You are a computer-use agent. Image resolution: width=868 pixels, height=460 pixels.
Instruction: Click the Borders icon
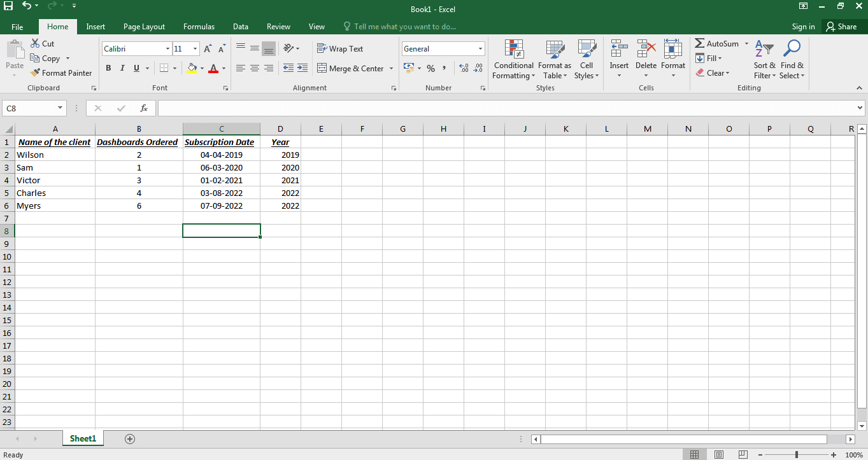pos(164,68)
